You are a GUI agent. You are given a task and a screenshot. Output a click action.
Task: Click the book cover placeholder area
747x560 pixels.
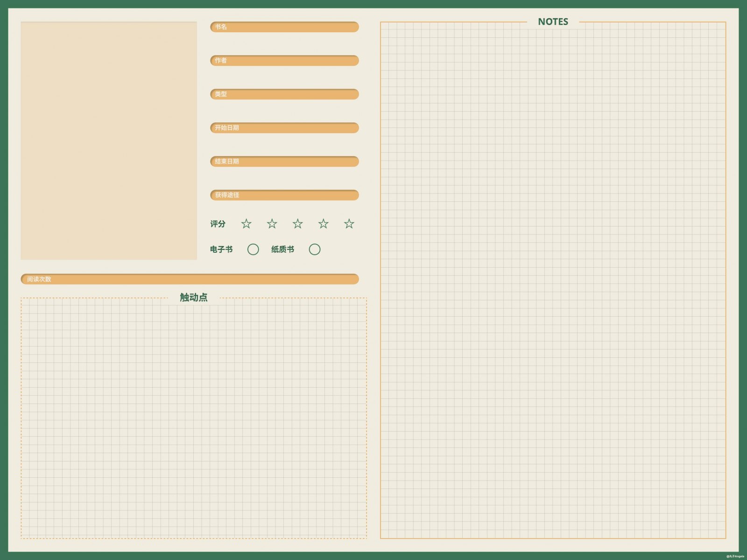click(x=109, y=141)
